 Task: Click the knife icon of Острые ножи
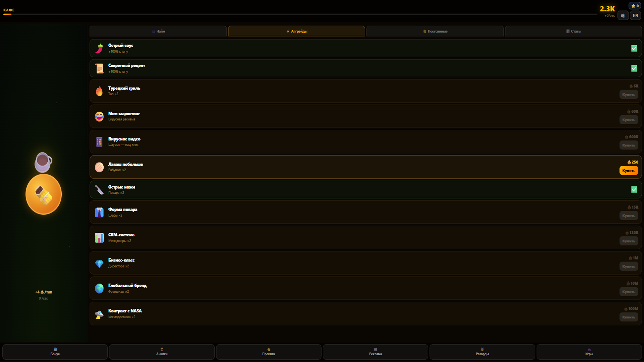(99, 190)
